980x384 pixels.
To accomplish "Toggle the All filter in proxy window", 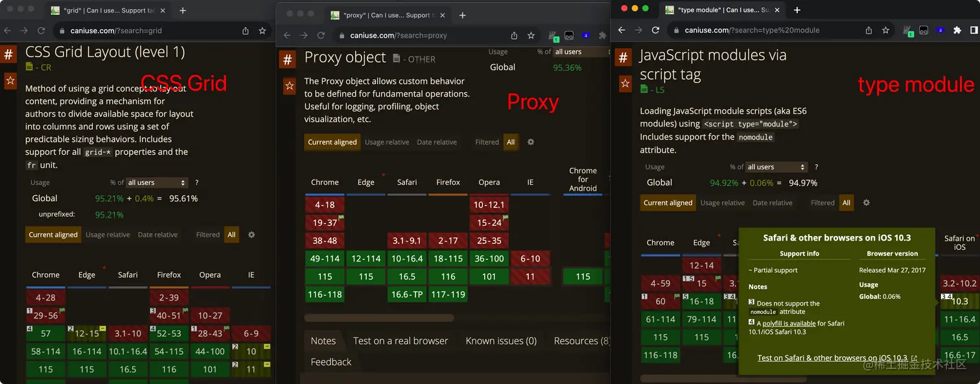I will click(x=511, y=142).
